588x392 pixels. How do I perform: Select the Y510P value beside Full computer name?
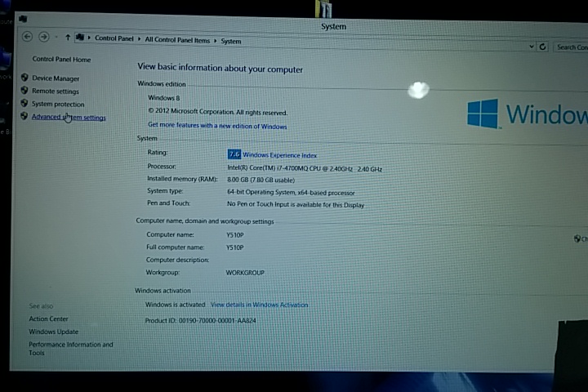point(234,247)
